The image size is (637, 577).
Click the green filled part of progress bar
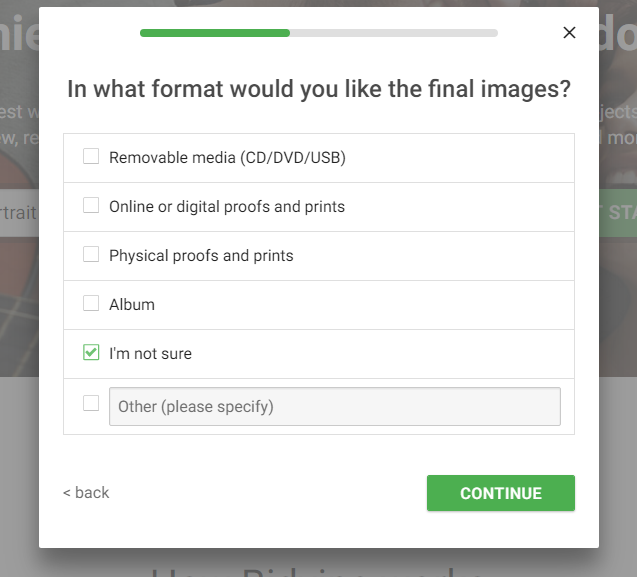(215, 33)
